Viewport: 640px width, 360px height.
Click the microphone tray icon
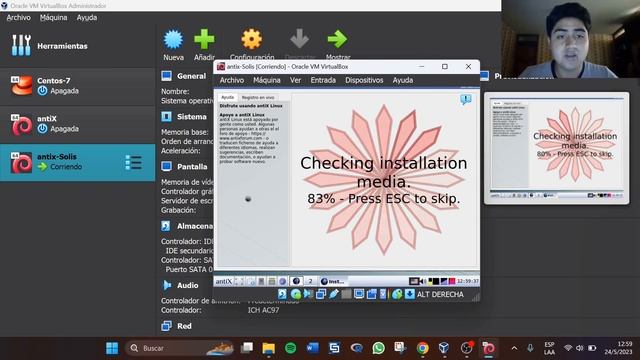[x=530, y=348]
